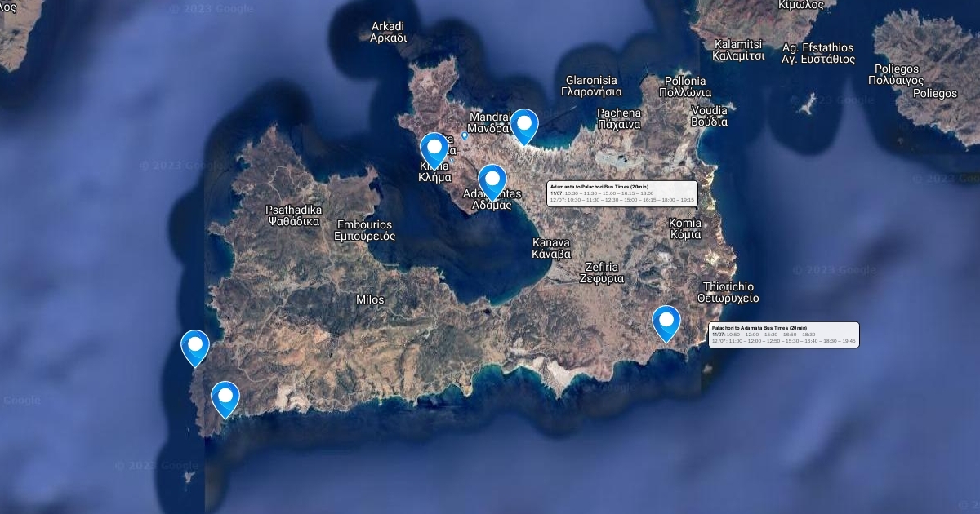Click the pin left of Palachori bus popup
The height and width of the screenshot is (514, 980).
tap(666, 321)
